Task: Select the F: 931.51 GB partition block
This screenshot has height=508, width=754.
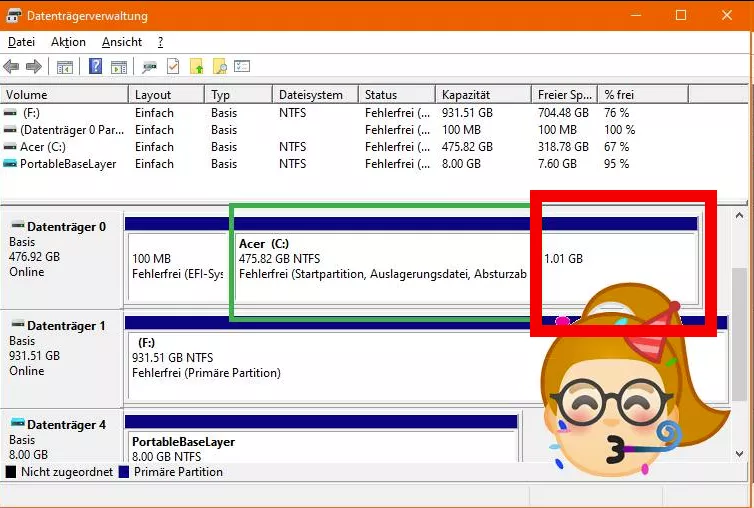Action: point(332,366)
